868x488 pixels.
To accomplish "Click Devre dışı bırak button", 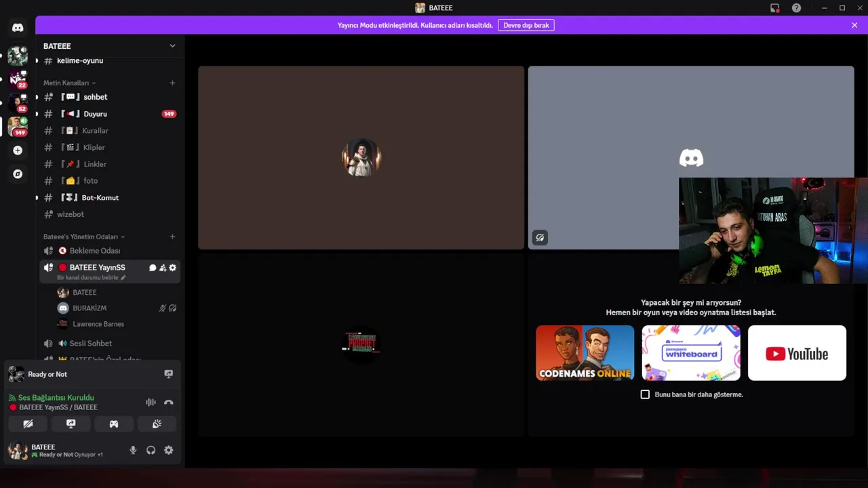I will pos(526,25).
